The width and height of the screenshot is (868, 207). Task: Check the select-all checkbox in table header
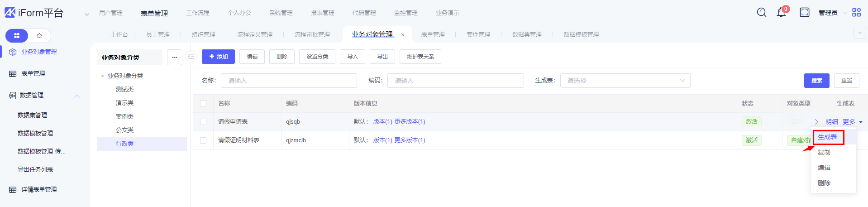(203, 103)
